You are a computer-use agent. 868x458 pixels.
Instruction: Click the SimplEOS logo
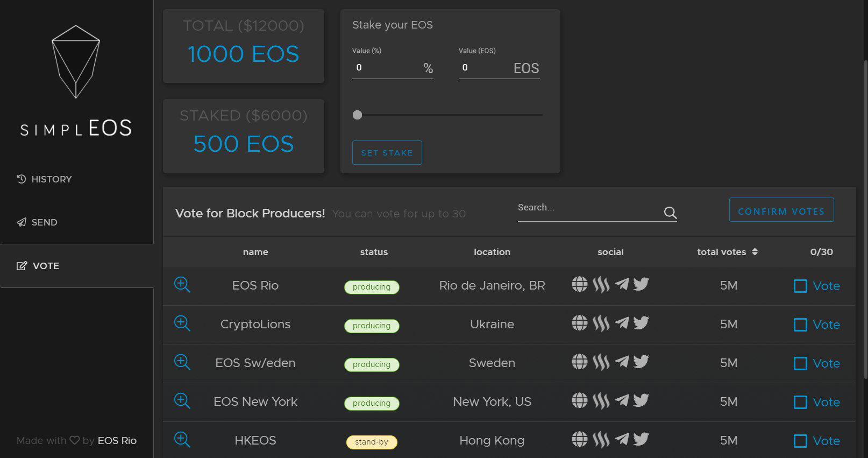76,81
